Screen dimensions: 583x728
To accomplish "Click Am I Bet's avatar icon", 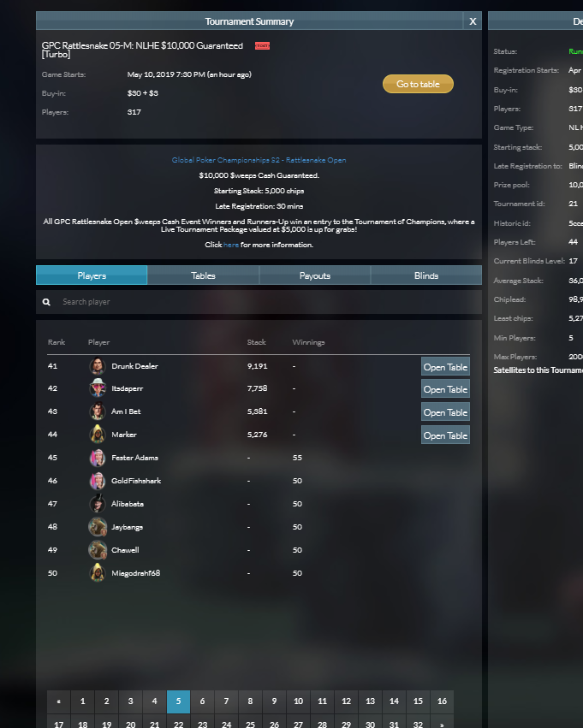I will 97,411.
